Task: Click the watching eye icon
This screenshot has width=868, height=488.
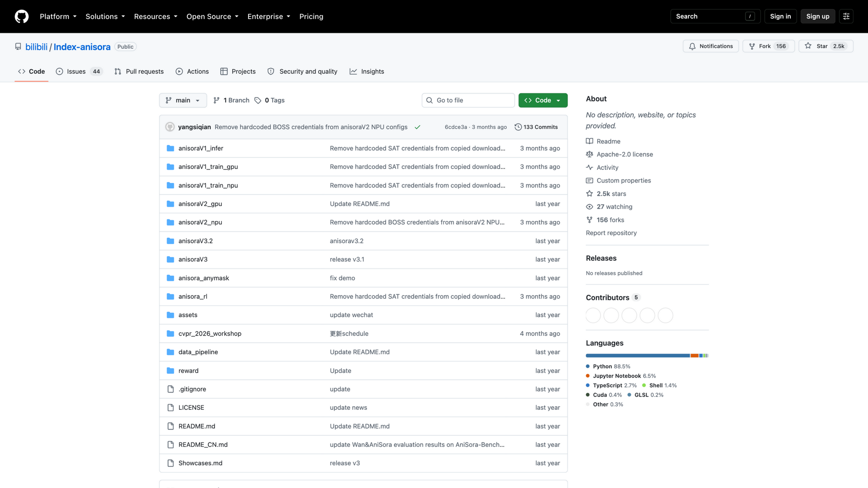Action: [x=590, y=207]
